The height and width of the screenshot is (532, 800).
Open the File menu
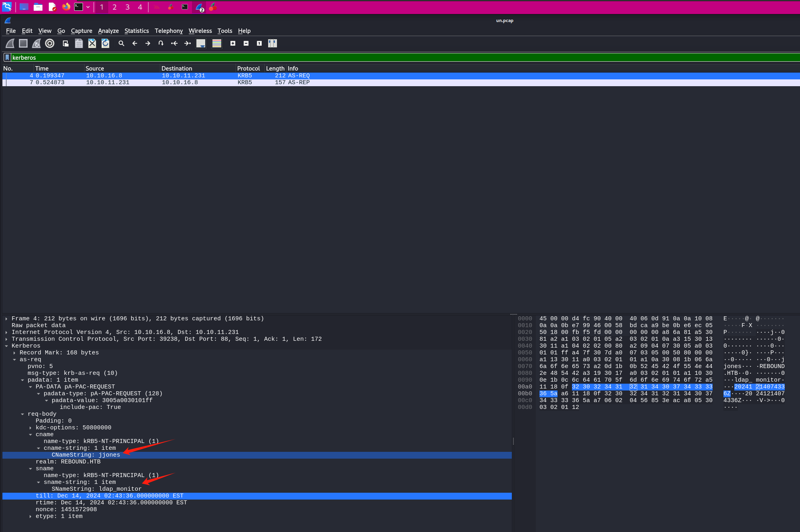point(11,31)
